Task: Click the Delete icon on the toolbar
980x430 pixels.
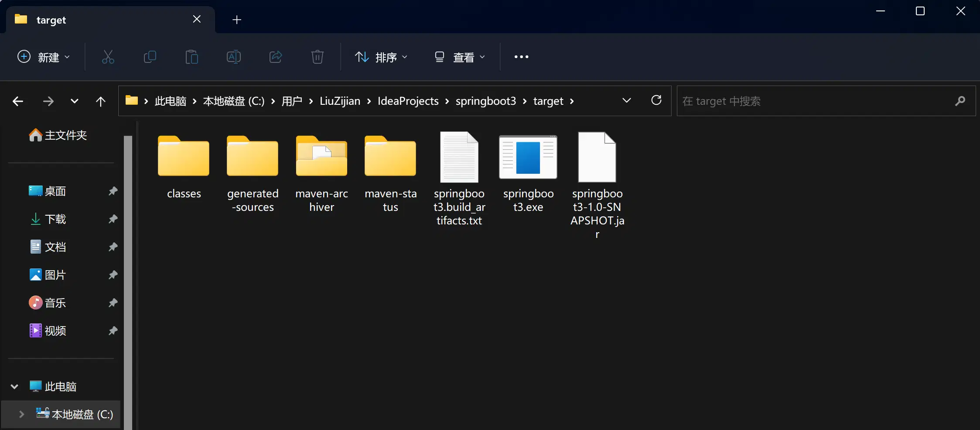Action: point(317,57)
